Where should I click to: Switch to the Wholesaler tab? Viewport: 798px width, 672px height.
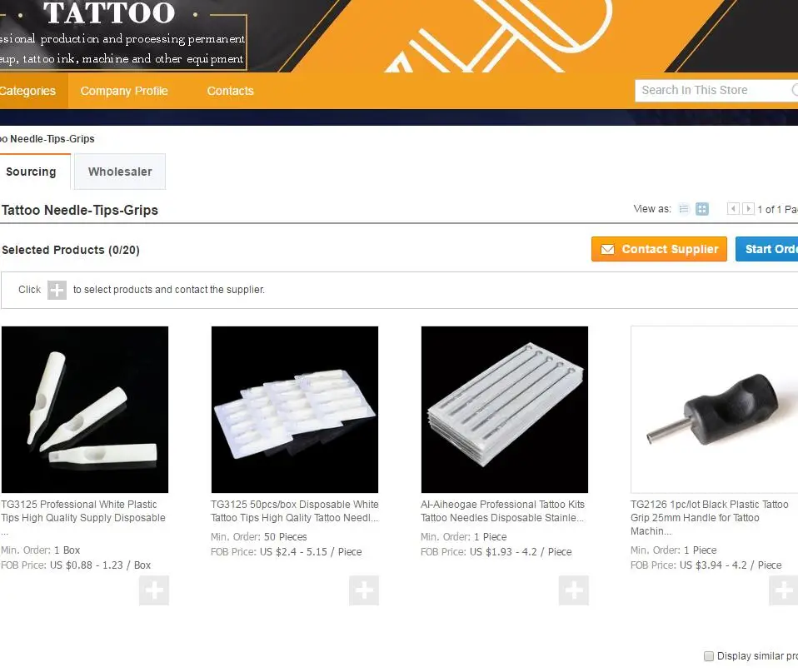point(120,172)
